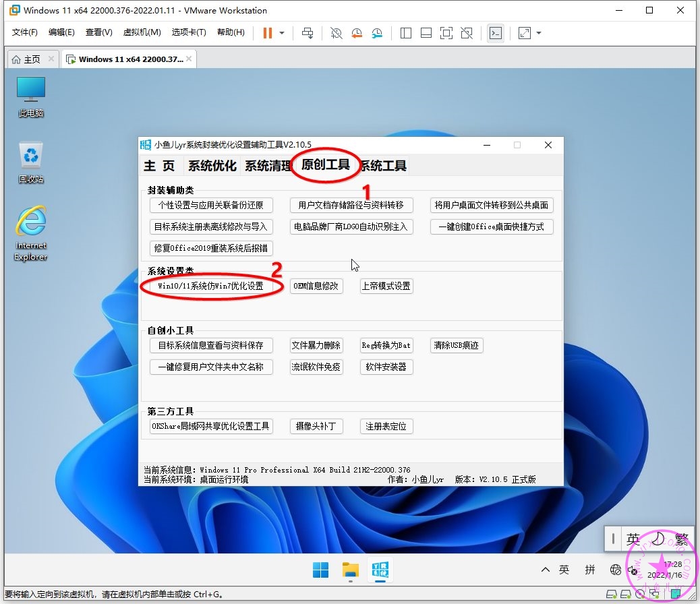Open File Explorer from the taskbar
This screenshot has width=700, height=604.
tap(351, 570)
